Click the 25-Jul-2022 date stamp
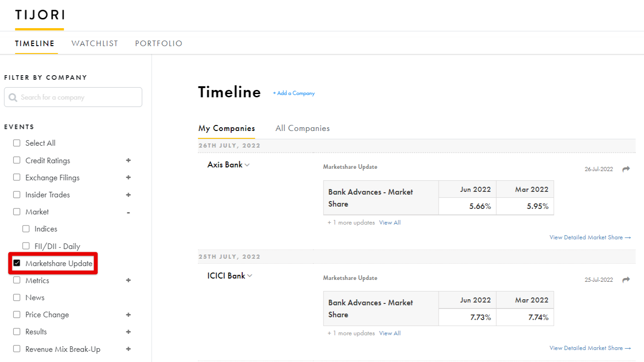 point(599,280)
